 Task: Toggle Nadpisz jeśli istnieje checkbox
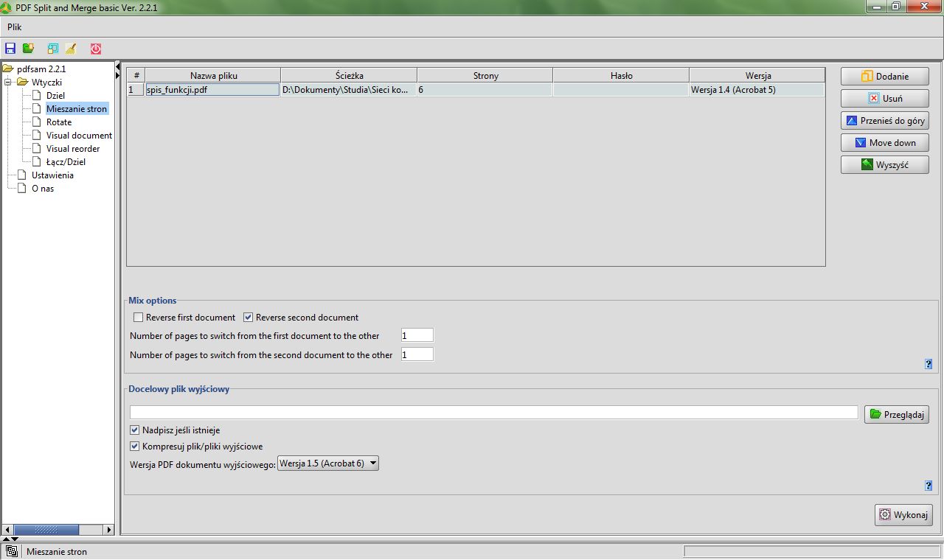click(134, 430)
